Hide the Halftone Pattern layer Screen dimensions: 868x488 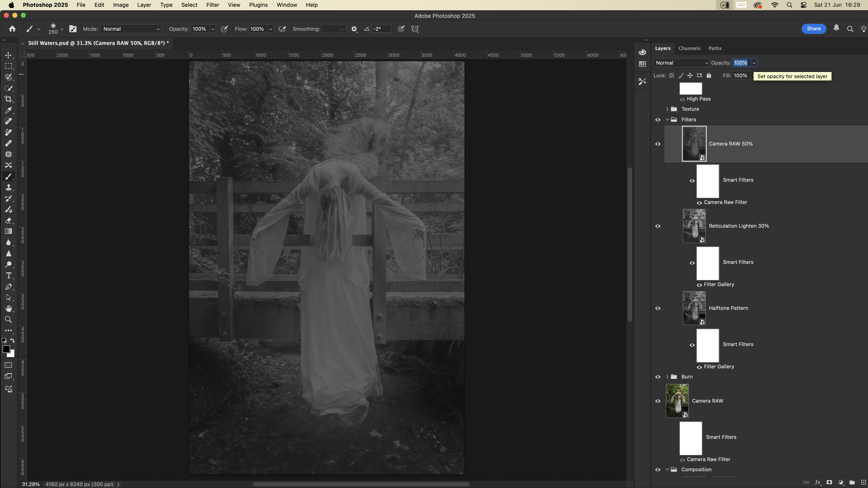tap(658, 308)
